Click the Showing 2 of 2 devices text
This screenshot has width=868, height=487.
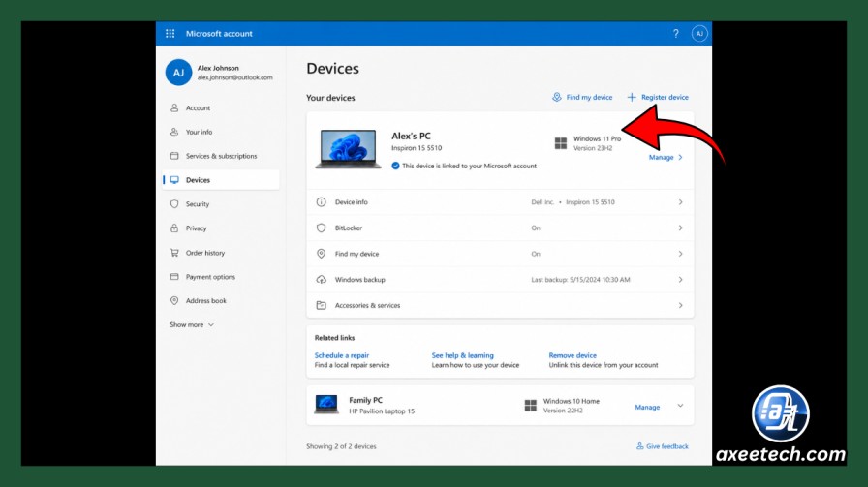[x=342, y=446]
